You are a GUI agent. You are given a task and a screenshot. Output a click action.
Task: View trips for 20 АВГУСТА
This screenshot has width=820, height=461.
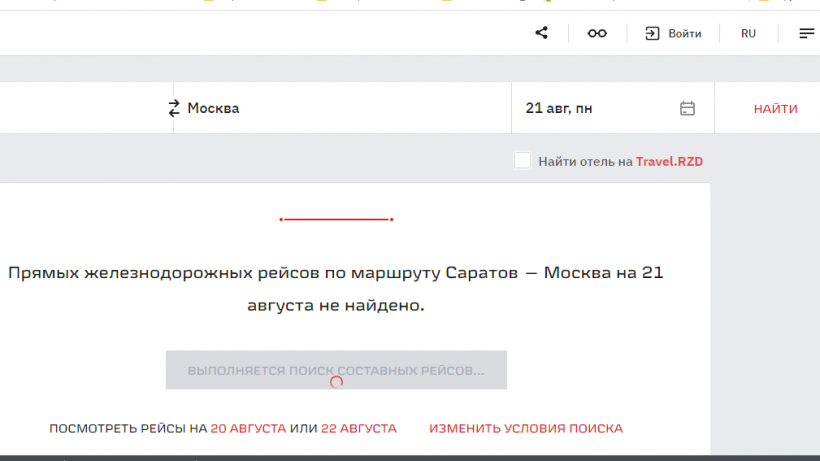[x=248, y=429]
